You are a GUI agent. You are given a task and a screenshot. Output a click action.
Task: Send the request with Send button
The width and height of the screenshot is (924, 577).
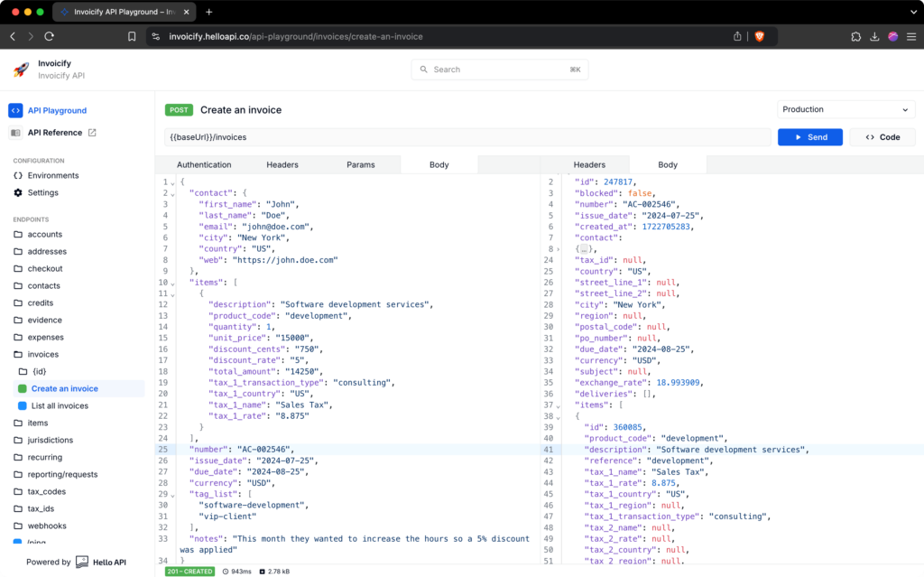coord(810,137)
